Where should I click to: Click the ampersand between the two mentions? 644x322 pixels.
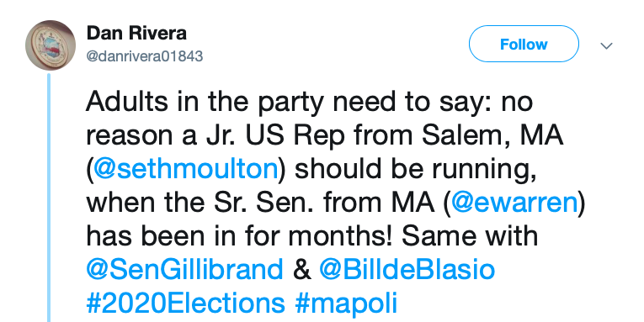point(302,270)
